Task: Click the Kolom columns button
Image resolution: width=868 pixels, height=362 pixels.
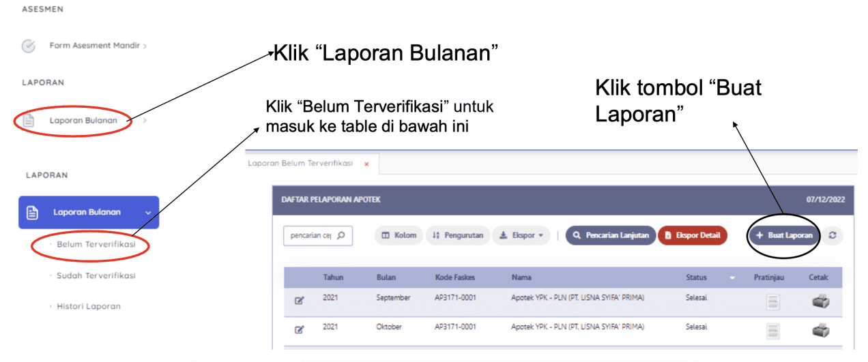Action: [x=399, y=235]
